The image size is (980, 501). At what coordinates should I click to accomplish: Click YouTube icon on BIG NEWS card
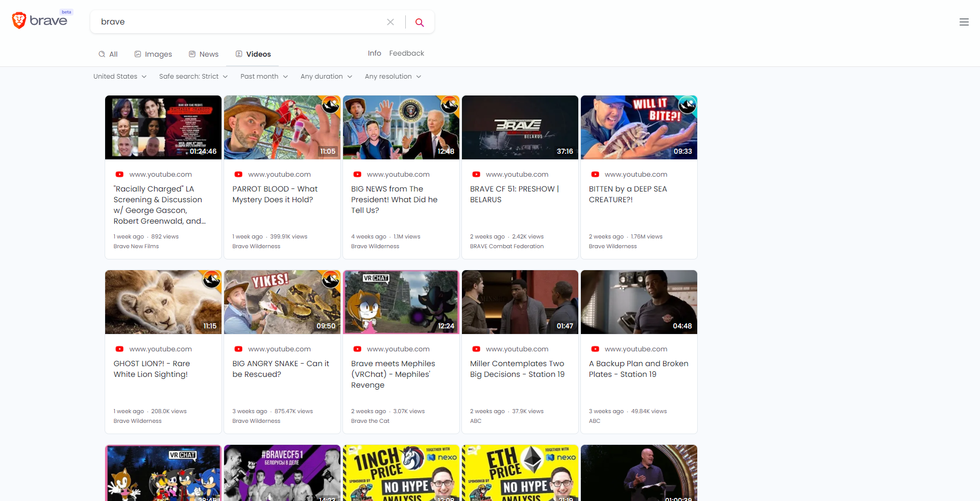(357, 174)
